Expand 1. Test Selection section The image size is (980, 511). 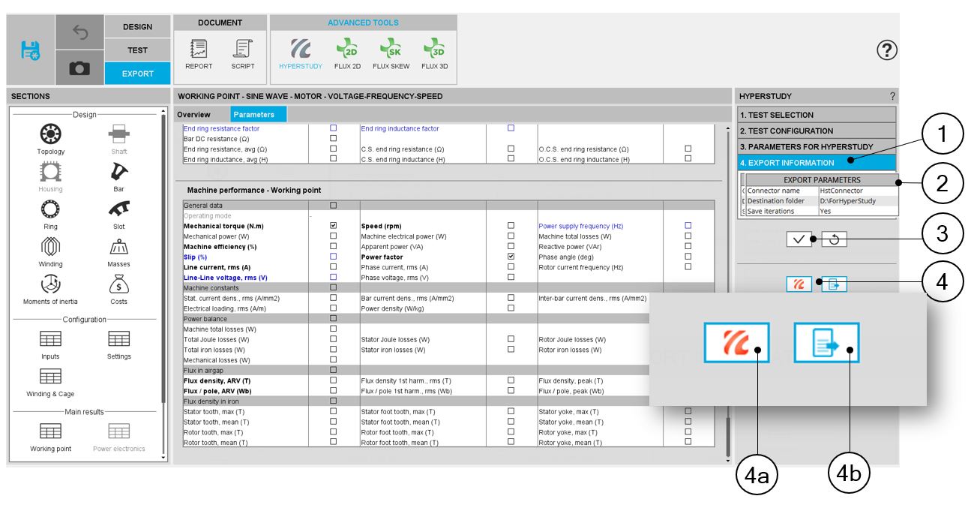click(817, 115)
